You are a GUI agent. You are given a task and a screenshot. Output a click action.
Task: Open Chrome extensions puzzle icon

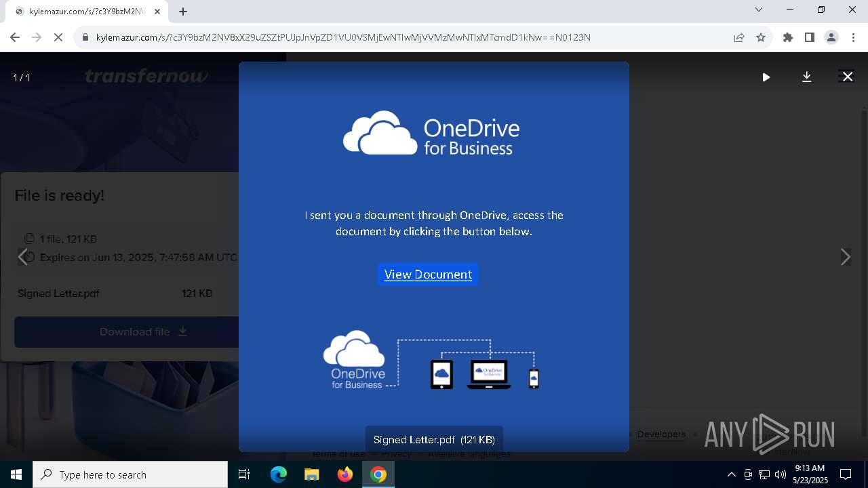coord(788,37)
